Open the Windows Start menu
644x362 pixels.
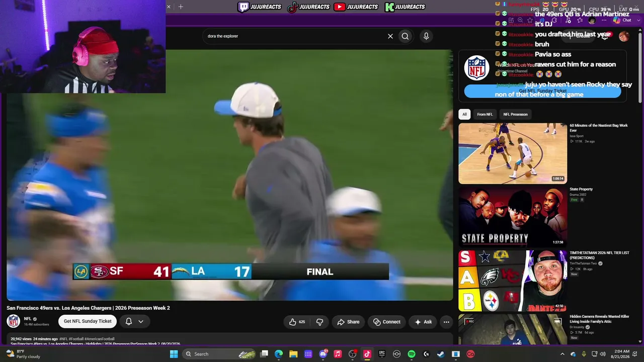click(x=174, y=354)
